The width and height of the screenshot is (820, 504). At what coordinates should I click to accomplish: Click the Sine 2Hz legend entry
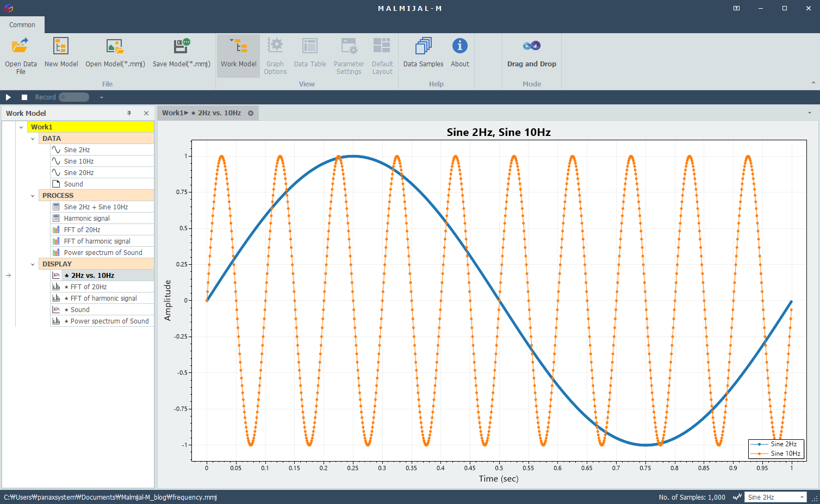click(775, 444)
